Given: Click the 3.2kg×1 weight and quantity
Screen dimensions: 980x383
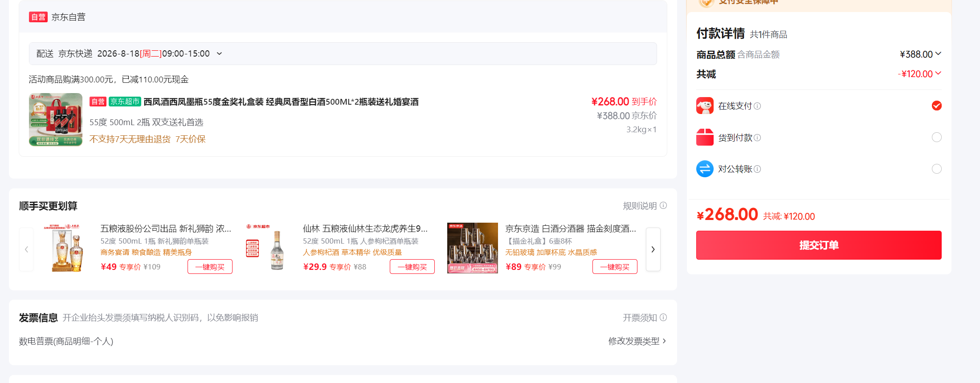Looking at the screenshot, I should coord(641,130).
